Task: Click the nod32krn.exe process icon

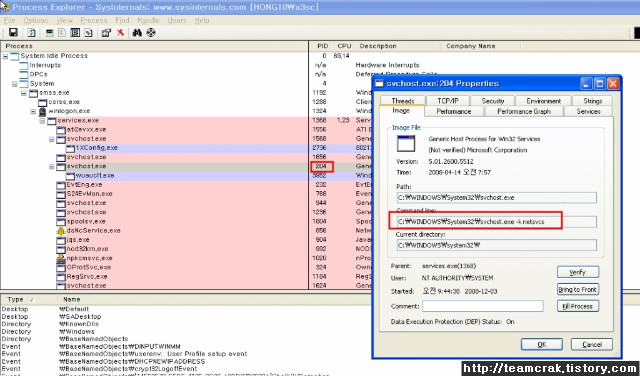Action: 61,249
